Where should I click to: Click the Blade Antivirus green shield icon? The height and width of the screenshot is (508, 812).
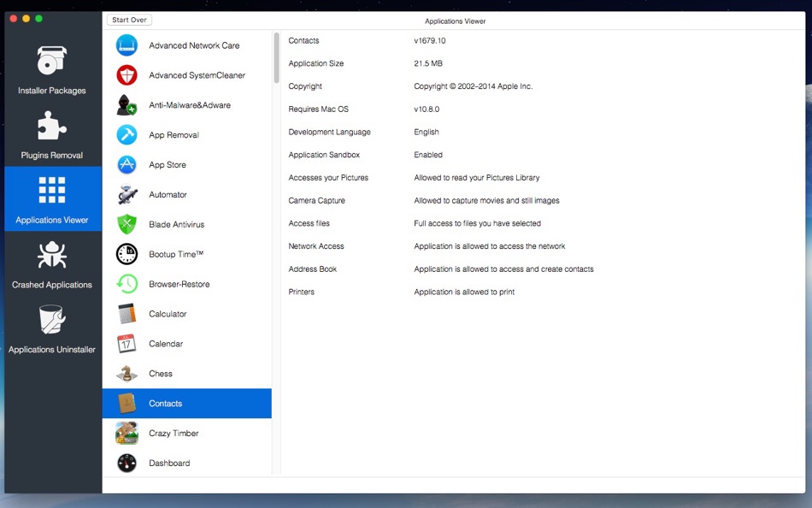coord(127,224)
